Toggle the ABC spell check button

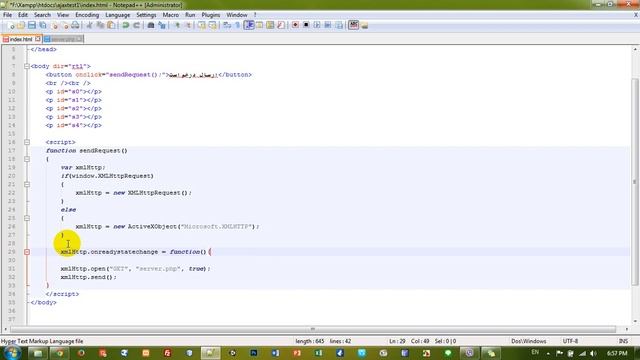coord(353,25)
